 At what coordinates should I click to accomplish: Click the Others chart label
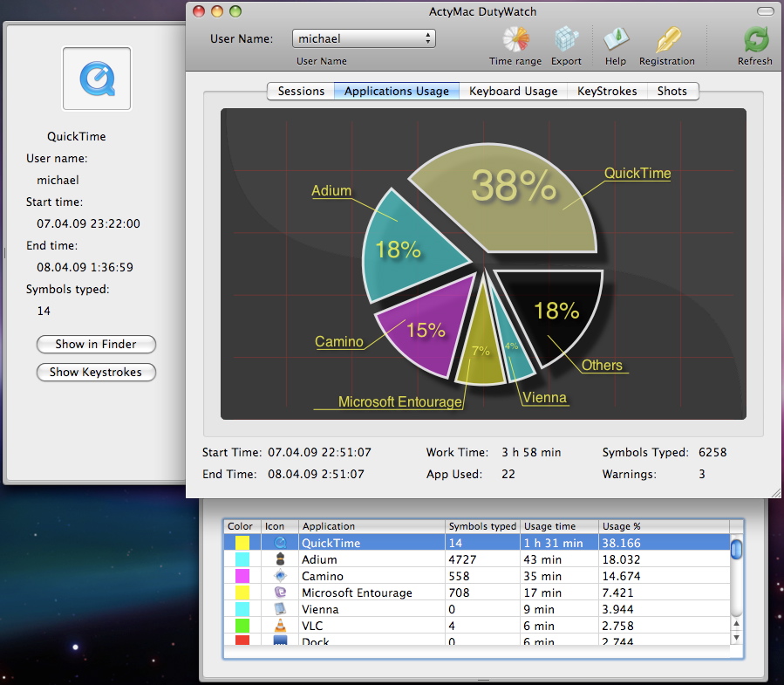(602, 366)
